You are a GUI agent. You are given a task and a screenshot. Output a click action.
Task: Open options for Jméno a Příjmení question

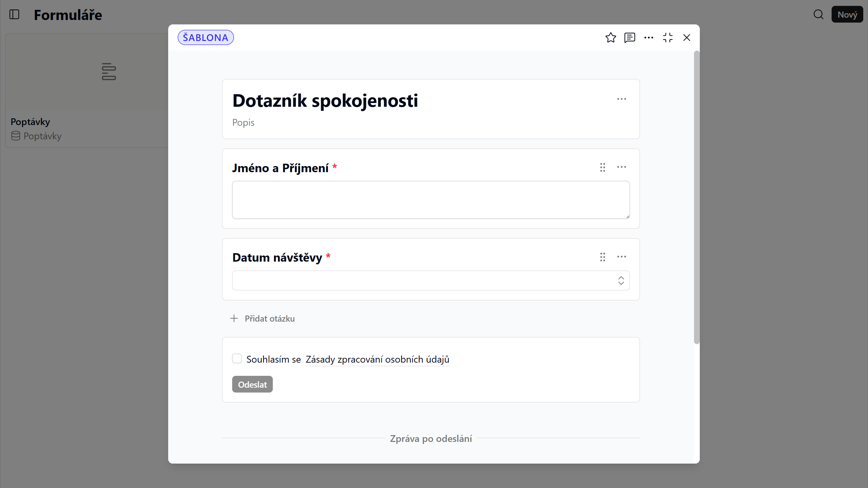(x=622, y=167)
